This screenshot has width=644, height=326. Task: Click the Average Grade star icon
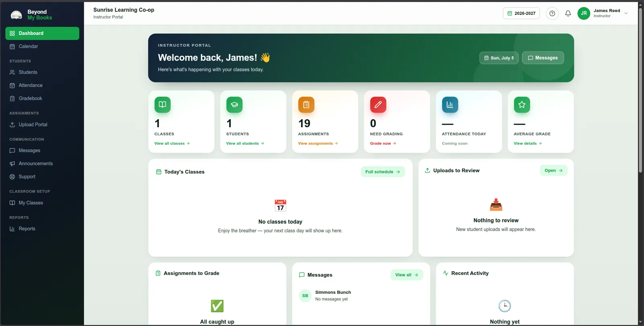click(x=522, y=105)
